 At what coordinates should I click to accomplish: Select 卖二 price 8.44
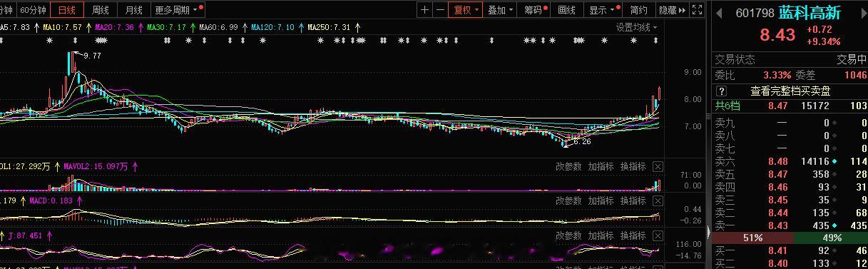(778, 213)
